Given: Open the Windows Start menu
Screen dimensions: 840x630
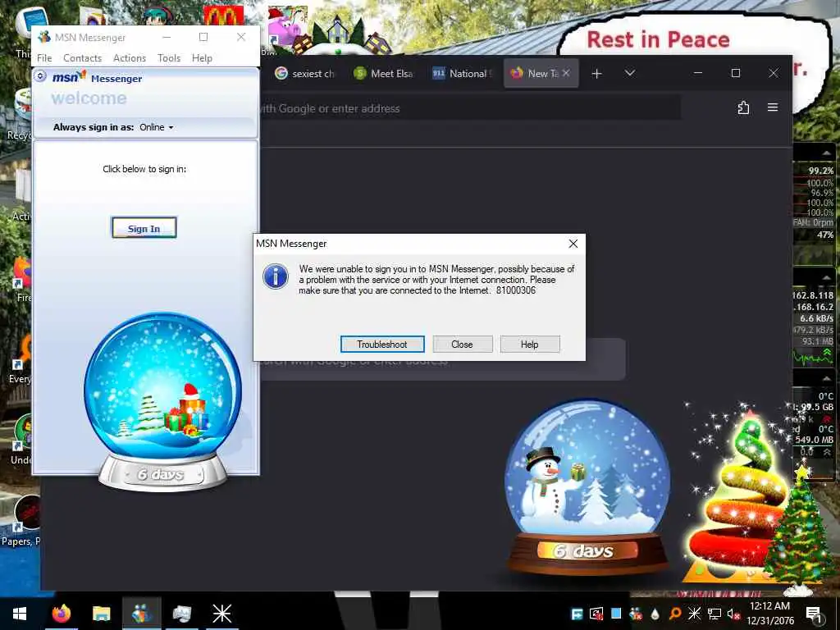Looking at the screenshot, I should pyautogui.click(x=20, y=614).
